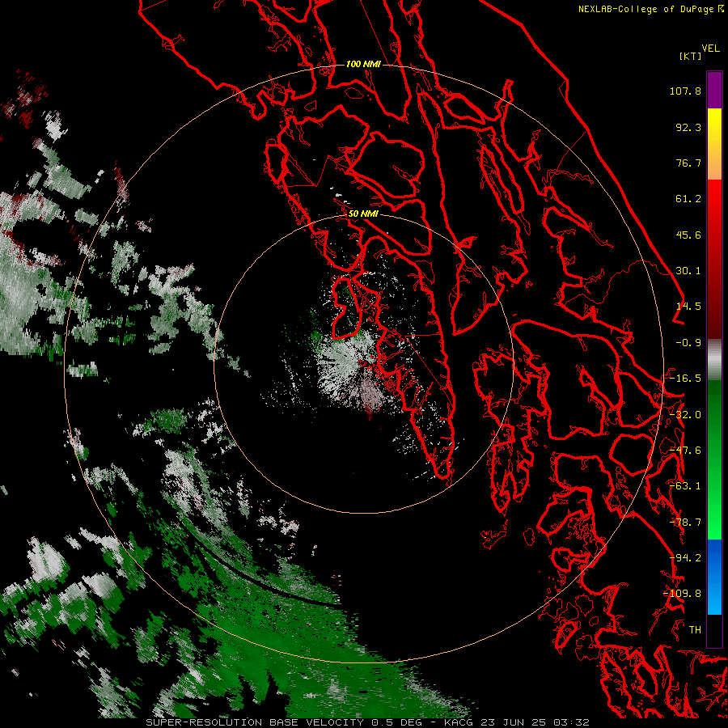Click the -32.0 legend value

point(685,415)
